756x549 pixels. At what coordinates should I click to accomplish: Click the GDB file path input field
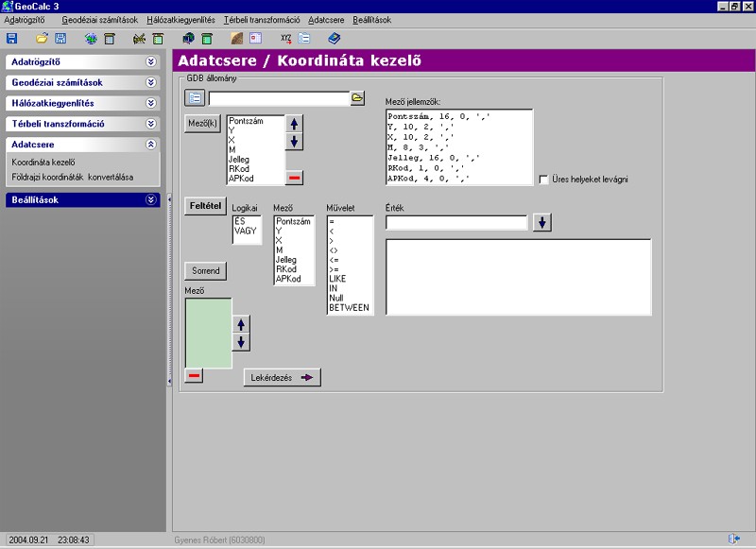click(279, 98)
